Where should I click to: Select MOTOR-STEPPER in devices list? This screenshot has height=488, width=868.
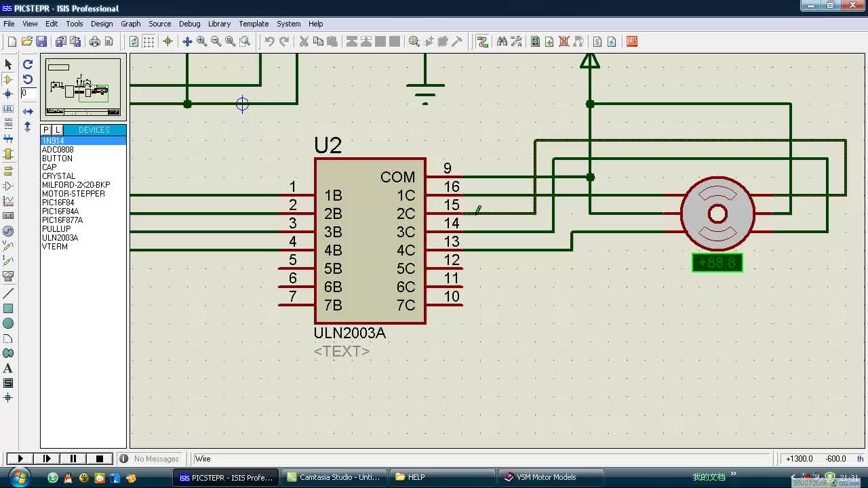[x=73, y=194]
